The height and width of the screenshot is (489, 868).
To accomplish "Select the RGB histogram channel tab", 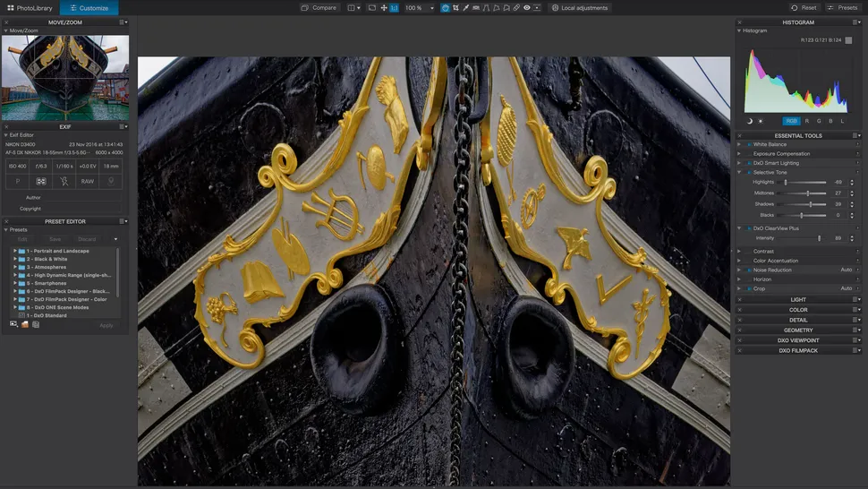I will 791,121.
